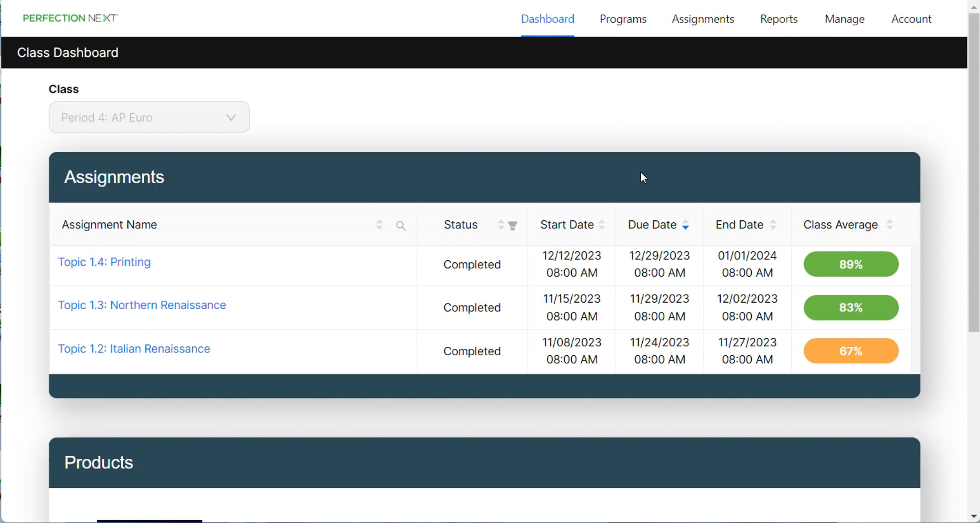Open Topic 1.4: Printing assignment link
The height and width of the screenshot is (523, 980).
[x=104, y=262]
